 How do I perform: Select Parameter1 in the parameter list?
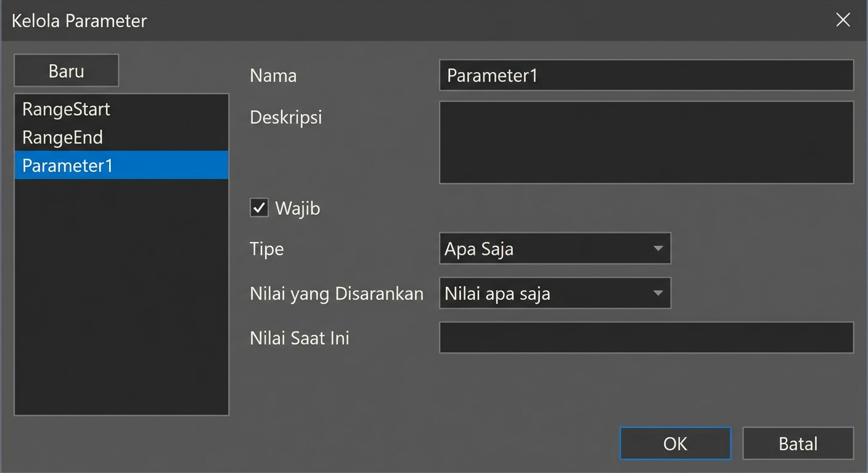67,165
